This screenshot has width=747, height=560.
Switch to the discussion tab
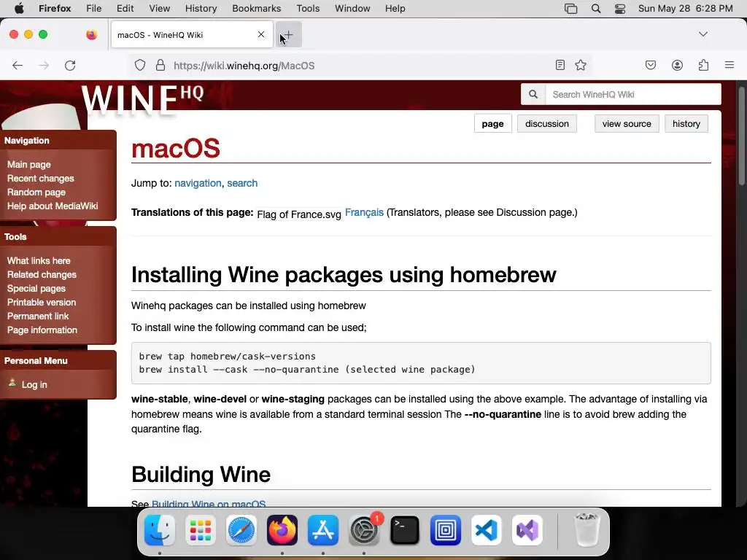click(x=547, y=124)
